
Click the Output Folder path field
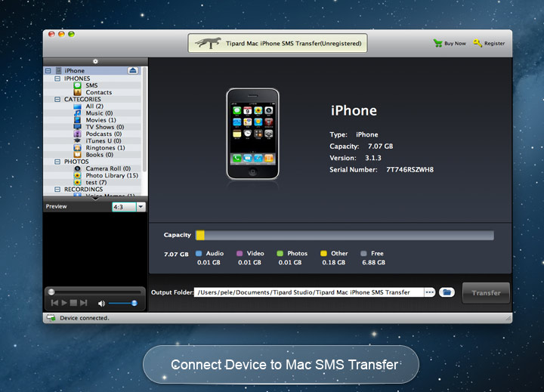(x=309, y=292)
